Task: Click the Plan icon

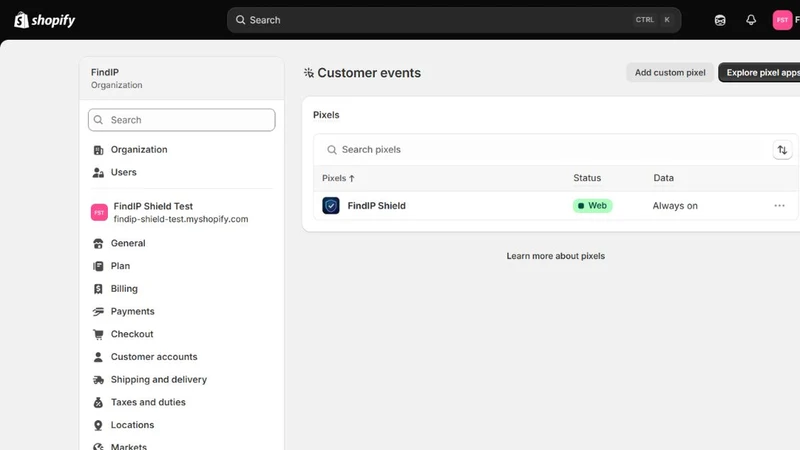Action: coord(98,266)
